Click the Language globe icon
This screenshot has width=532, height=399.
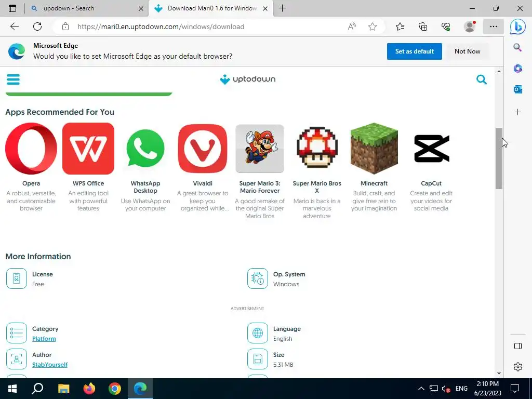(x=258, y=333)
